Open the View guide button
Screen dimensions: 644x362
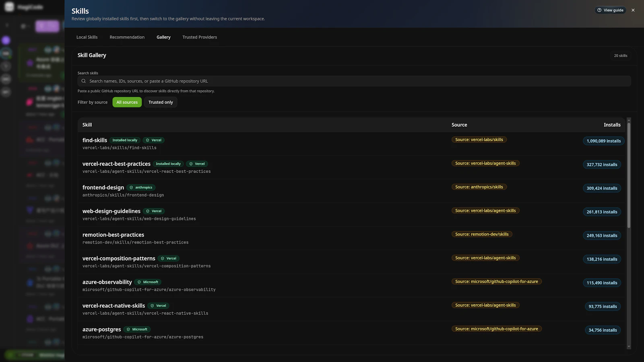tap(610, 10)
